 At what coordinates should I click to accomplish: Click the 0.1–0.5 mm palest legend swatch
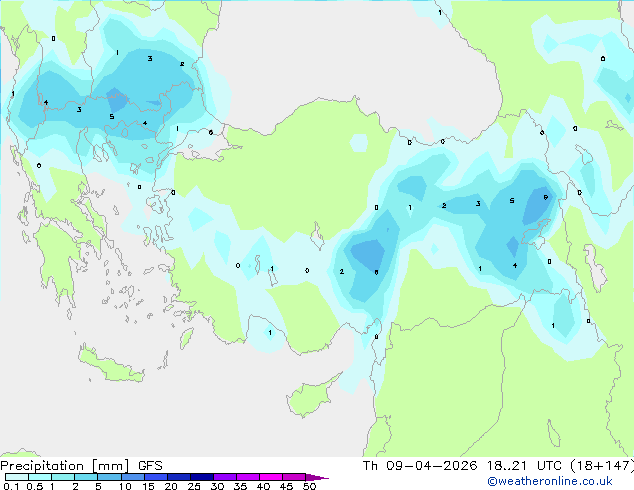17,477
